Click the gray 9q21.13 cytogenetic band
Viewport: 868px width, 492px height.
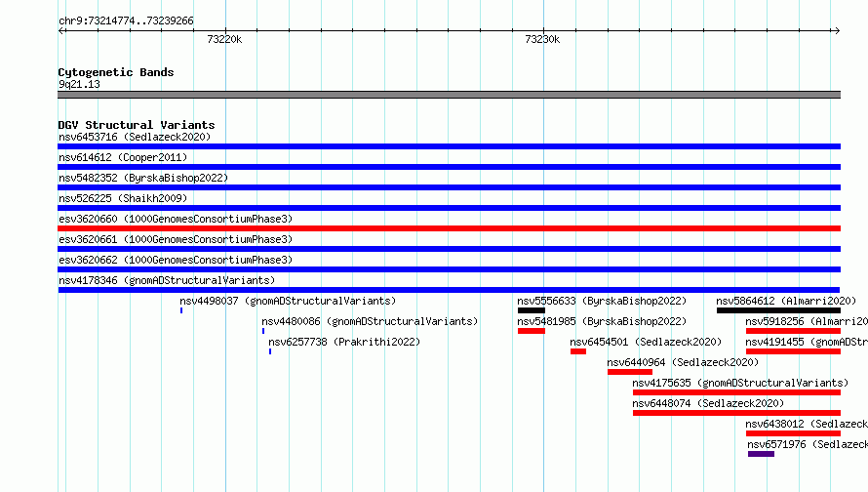pos(449,95)
